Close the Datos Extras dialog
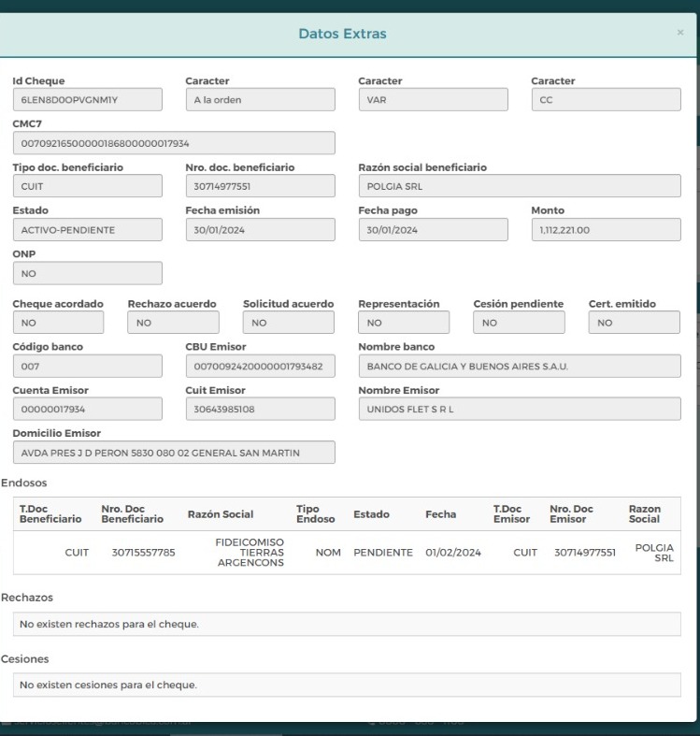The width and height of the screenshot is (700, 736). (x=680, y=33)
